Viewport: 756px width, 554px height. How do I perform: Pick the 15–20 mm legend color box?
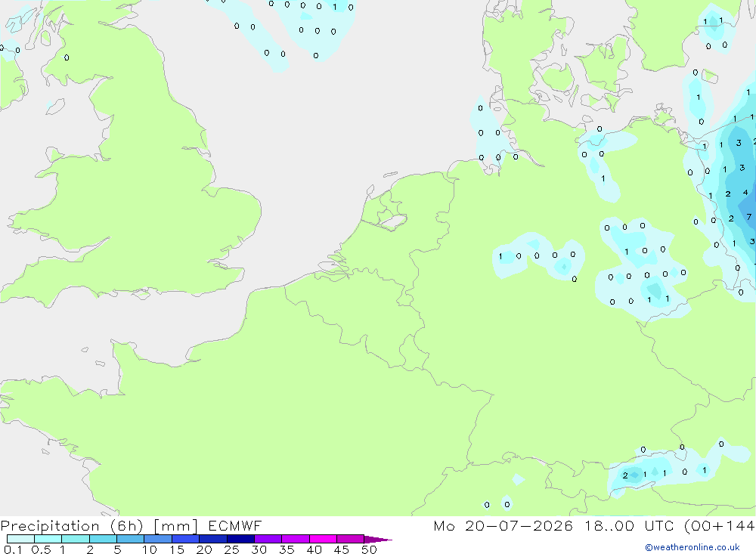186,539
